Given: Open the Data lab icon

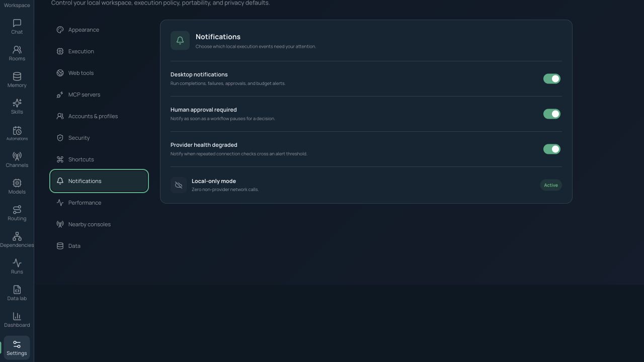Looking at the screenshot, I should 17,290.
